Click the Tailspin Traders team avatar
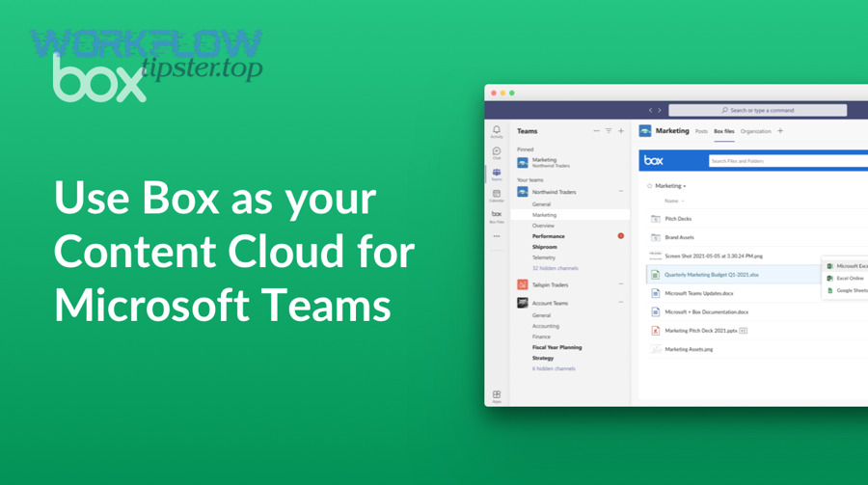Viewport: 868px width, 485px height. pyautogui.click(x=523, y=284)
